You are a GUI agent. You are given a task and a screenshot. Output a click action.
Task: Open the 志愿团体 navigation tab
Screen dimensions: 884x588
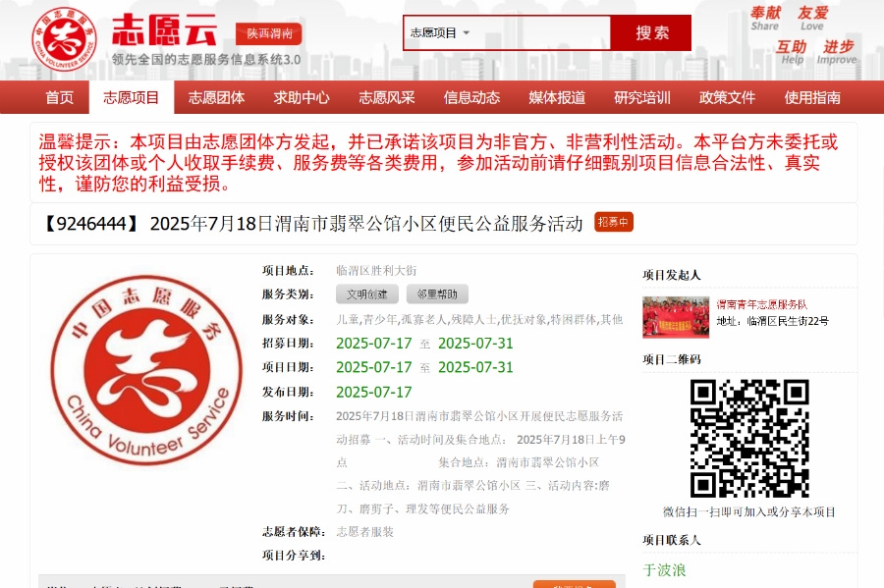[216, 97]
